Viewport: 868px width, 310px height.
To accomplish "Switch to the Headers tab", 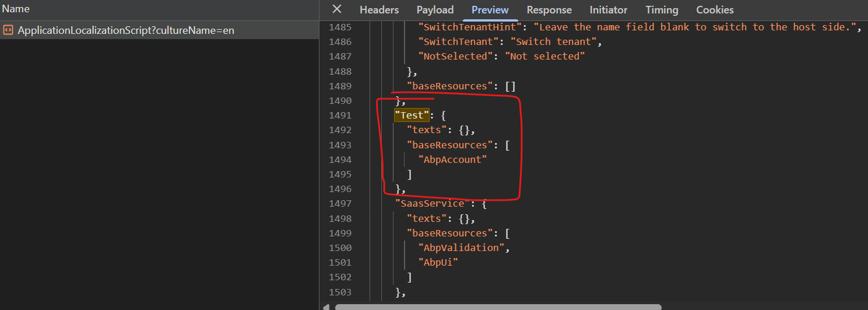I will click(x=379, y=10).
